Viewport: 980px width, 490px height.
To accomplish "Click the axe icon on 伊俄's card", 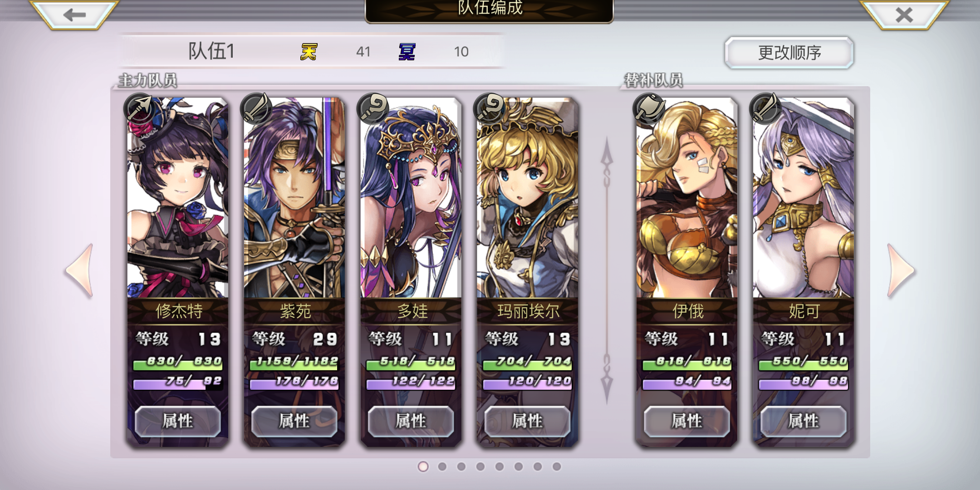I will point(649,108).
